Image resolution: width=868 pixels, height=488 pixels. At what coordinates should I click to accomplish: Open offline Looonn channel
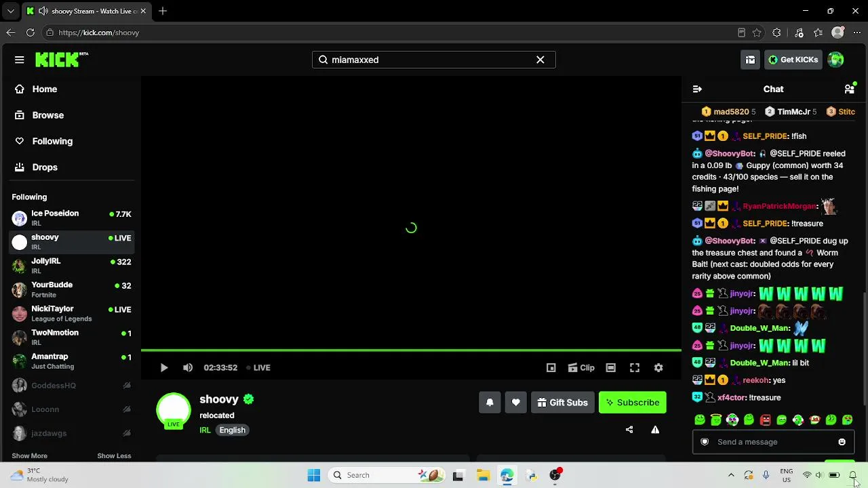(72, 409)
